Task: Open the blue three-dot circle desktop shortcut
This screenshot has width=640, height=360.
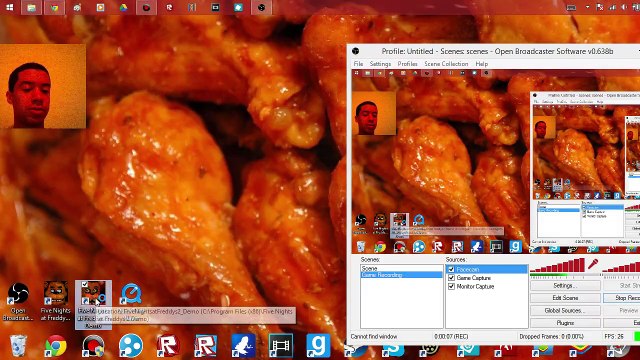Action: (x=131, y=346)
